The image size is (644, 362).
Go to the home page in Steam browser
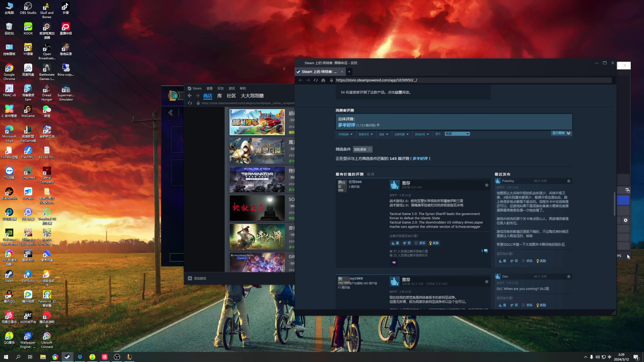pyautogui.click(x=323, y=80)
